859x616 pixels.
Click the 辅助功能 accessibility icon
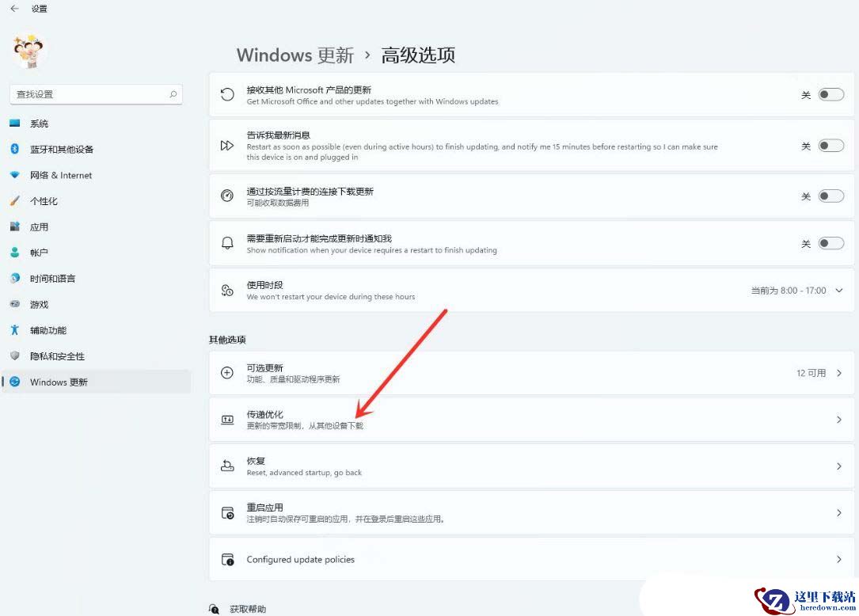[x=15, y=330]
